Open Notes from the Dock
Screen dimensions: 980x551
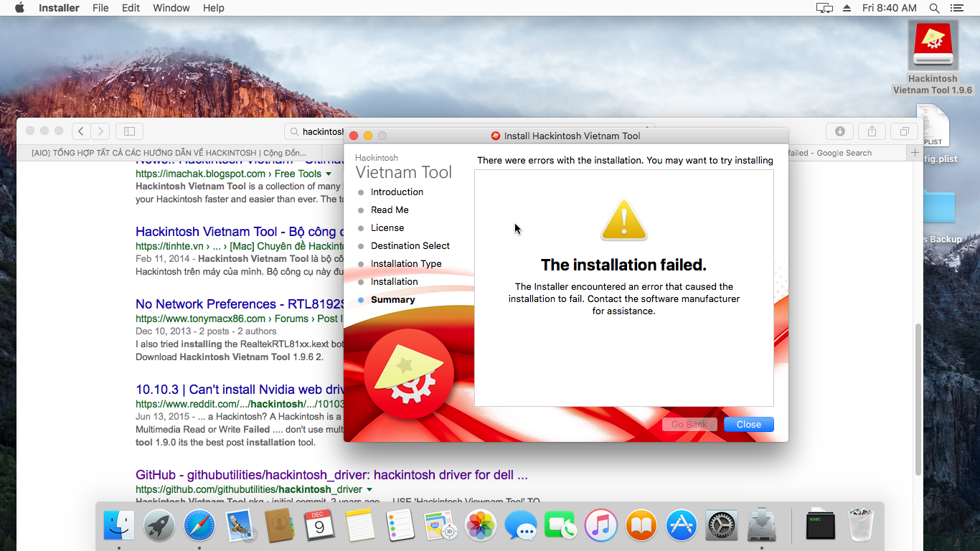[x=360, y=526]
